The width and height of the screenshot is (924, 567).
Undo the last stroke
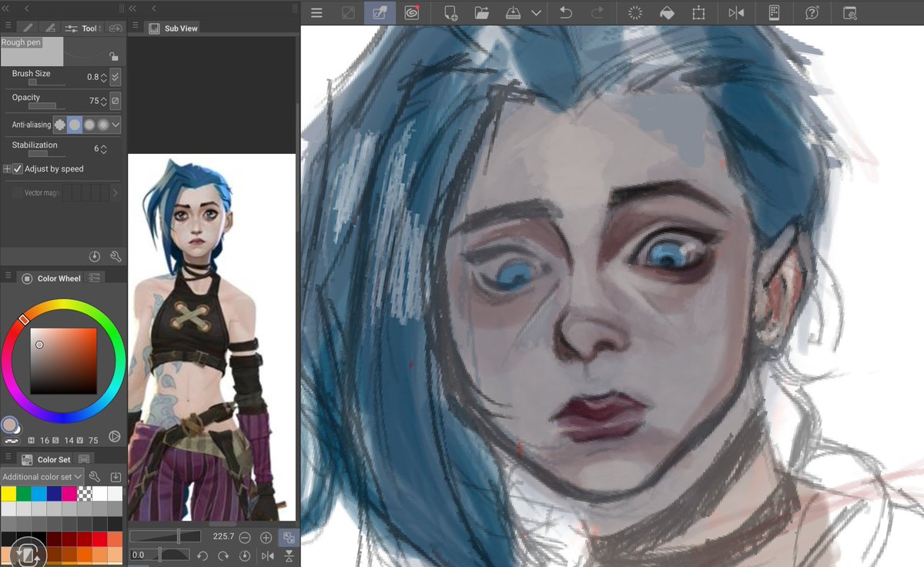coord(566,13)
